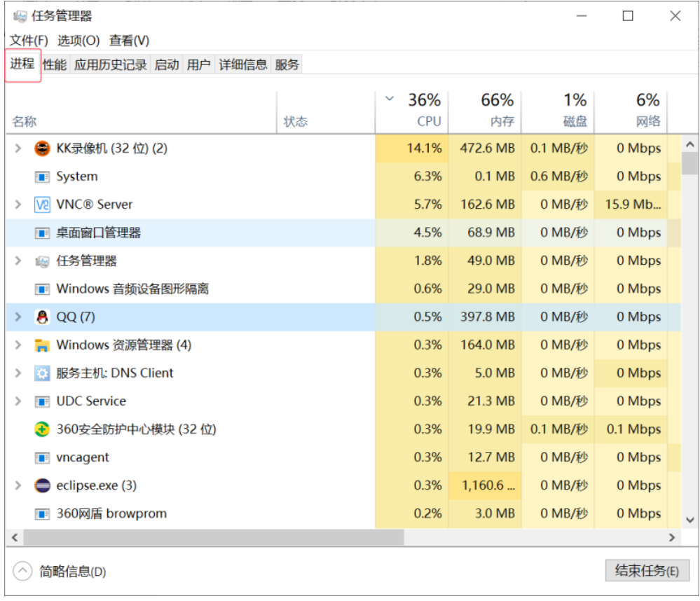
Task: Click the eclipse.exe icon
Action: pos(42,485)
